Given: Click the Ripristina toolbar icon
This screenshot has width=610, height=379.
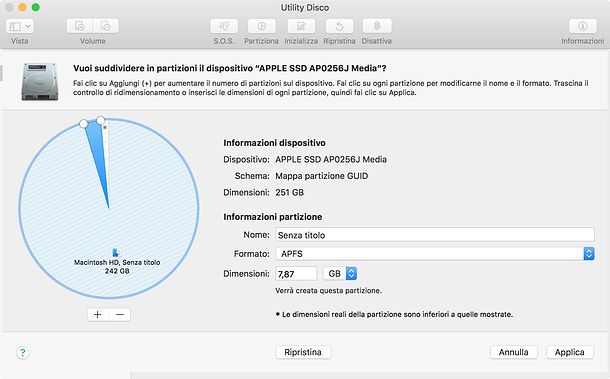Looking at the screenshot, I should 339,26.
